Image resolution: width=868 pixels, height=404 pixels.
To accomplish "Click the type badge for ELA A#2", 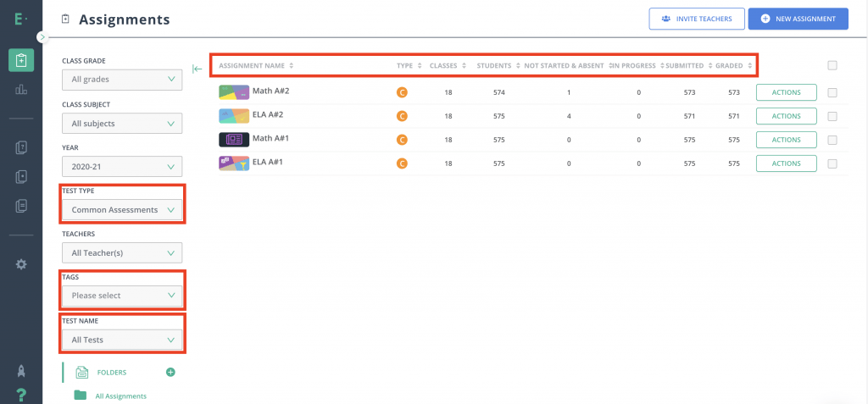I will tap(403, 116).
